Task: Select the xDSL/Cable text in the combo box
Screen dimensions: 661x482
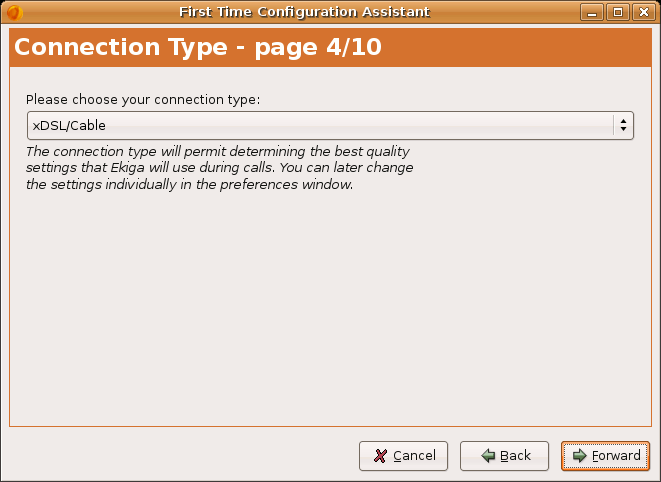Action: [x=69, y=125]
